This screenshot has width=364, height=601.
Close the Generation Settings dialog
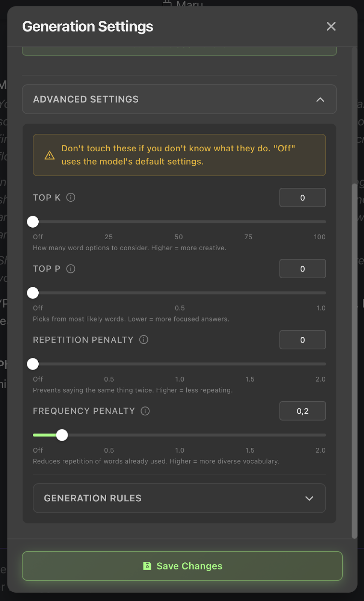(x=331, y=26)
